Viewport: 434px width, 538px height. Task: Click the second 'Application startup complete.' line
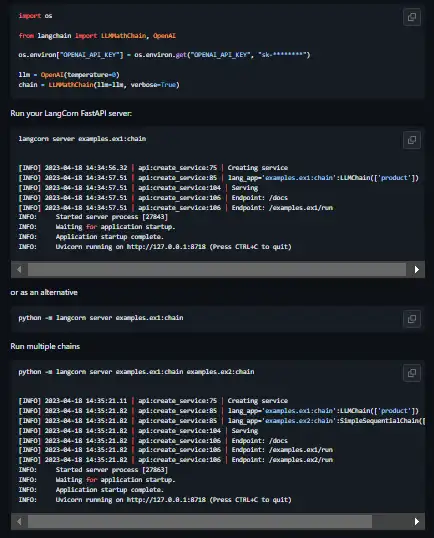(x=91, y=490)
